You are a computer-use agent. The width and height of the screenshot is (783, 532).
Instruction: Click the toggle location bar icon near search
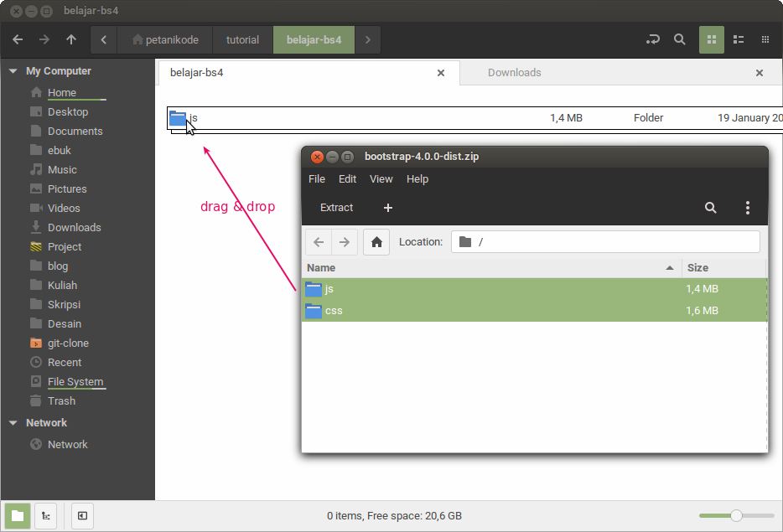tap(652, 39)
